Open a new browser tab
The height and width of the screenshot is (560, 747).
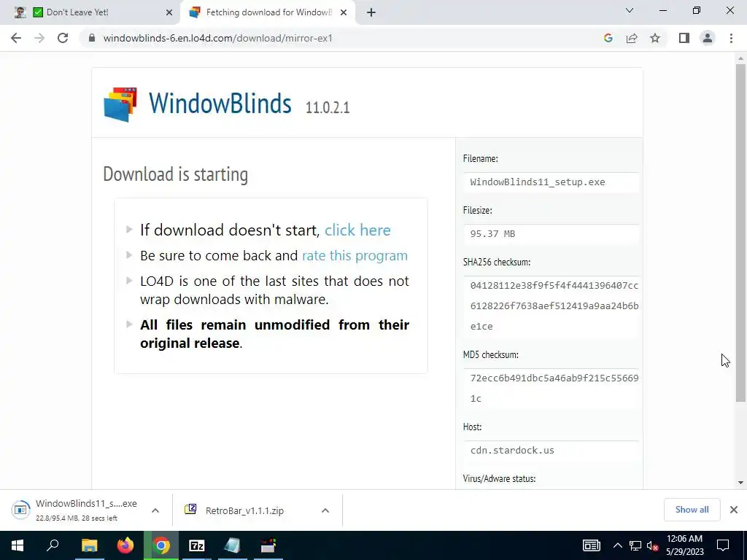pyautogui.click(x=371, y=13)
